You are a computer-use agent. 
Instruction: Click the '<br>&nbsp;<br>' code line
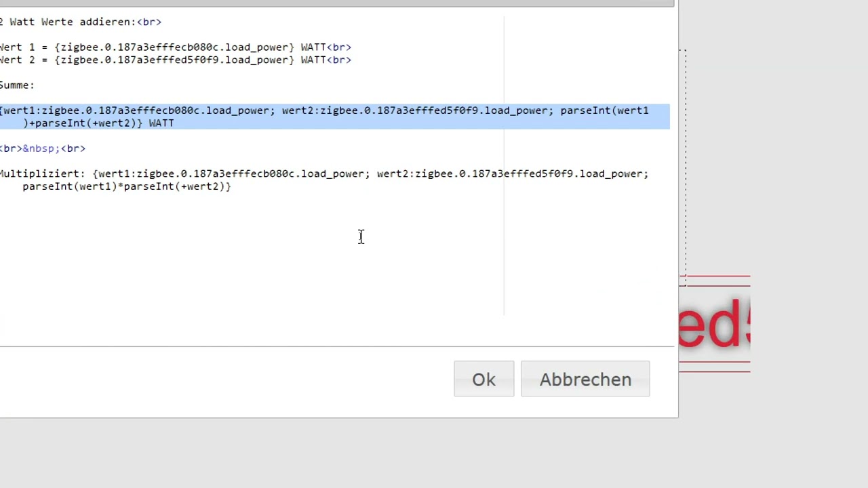(43, 148)
